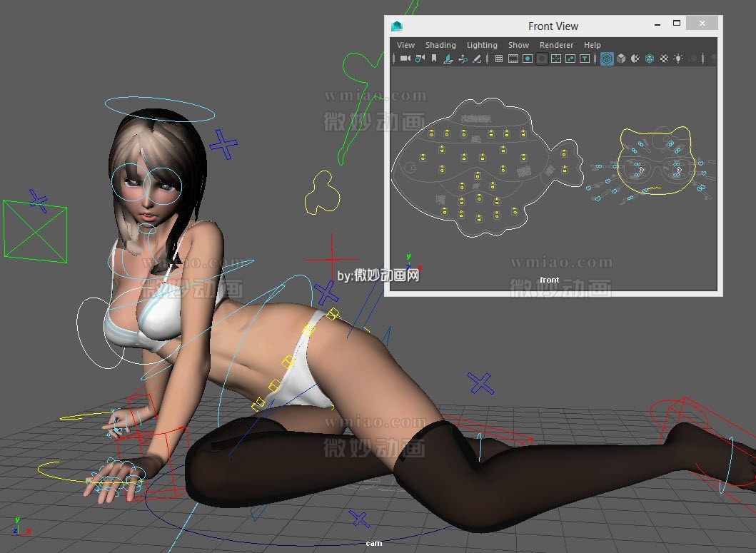This screenshot has height=553, width=756.
Task: Open the camera bookmarks icon
Action: pyautogui.click(x=433, y=59)
